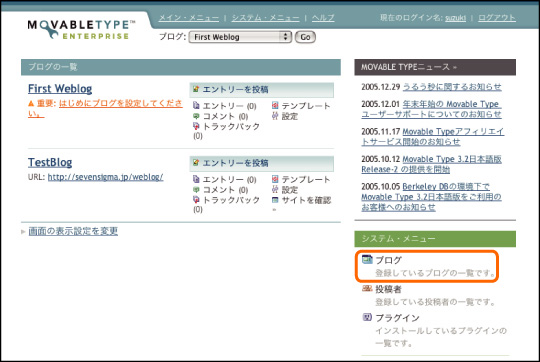The width and height of the screenshot is (540, 362).
Task: Open the 2005.10.05 Berkeley DB news link
Action: 432,197
